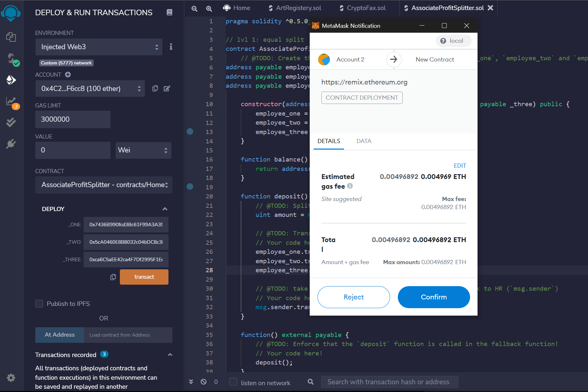Toggle listen on network checkbox
The image size is (588, 392).
point(233,382)
